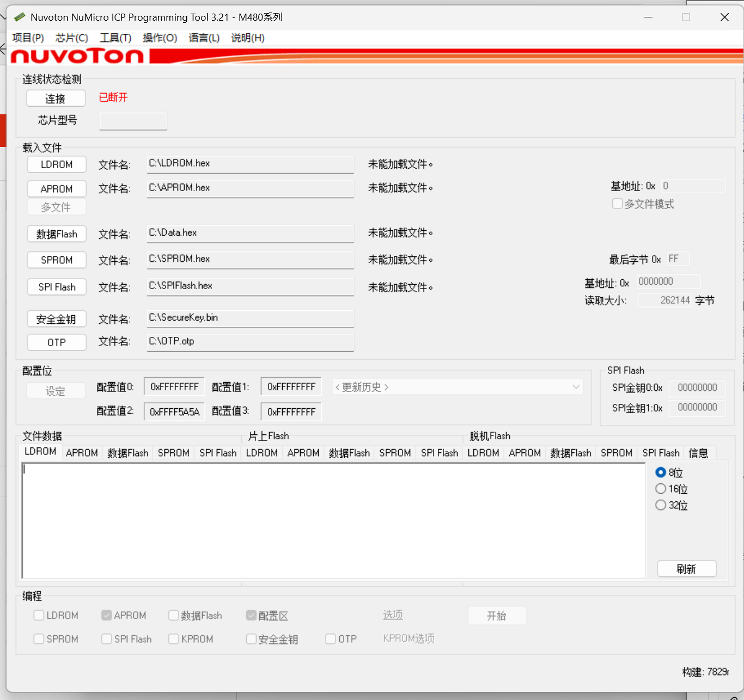
Task: Select the 文件数据 SPI Flash tab
Action: 218,453
